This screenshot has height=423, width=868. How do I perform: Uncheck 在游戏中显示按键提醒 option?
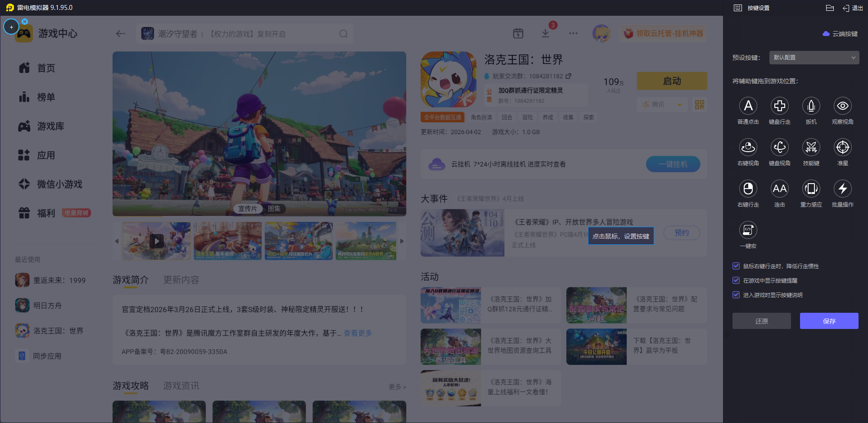(736, 280)
